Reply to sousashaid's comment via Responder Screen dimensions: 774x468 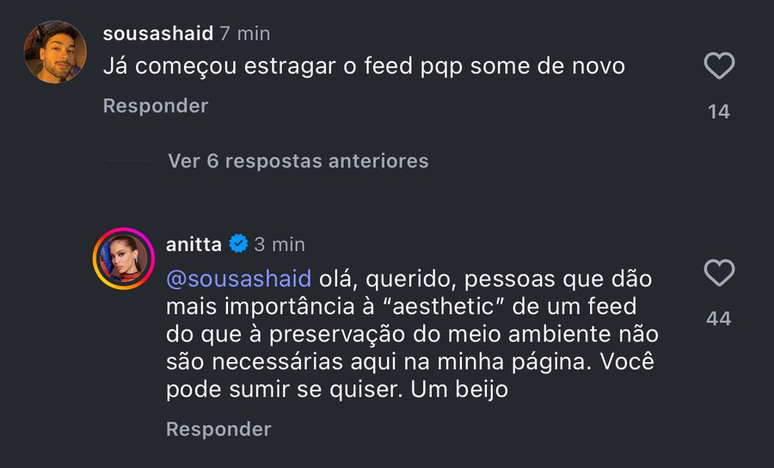pos(155,105)
